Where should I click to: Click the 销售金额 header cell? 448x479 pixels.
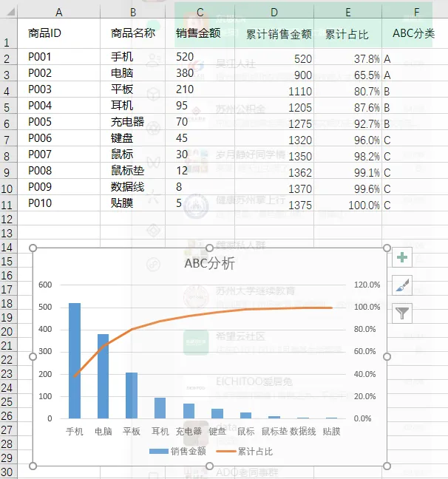point(200,33)
